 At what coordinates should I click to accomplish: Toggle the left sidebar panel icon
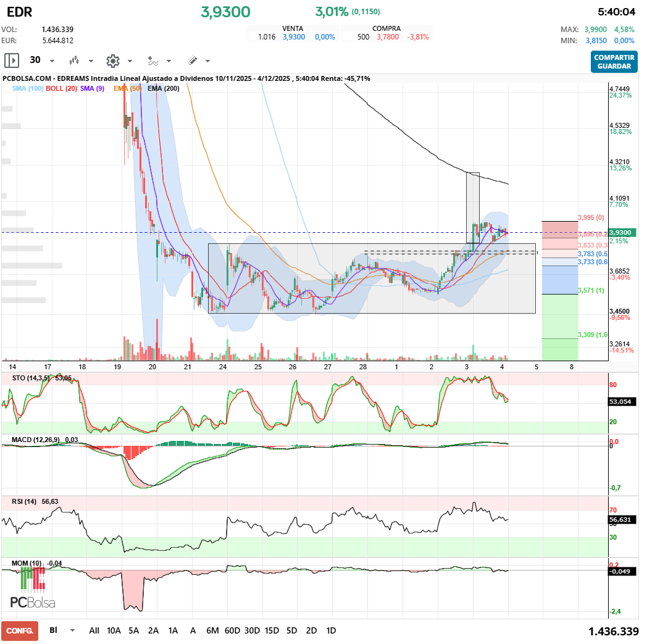tap(12, 61)
